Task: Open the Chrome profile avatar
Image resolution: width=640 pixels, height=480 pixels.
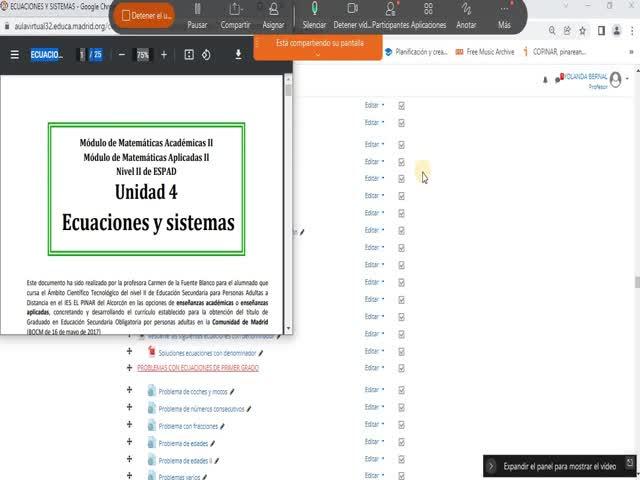Action: [x=617, y=31]
